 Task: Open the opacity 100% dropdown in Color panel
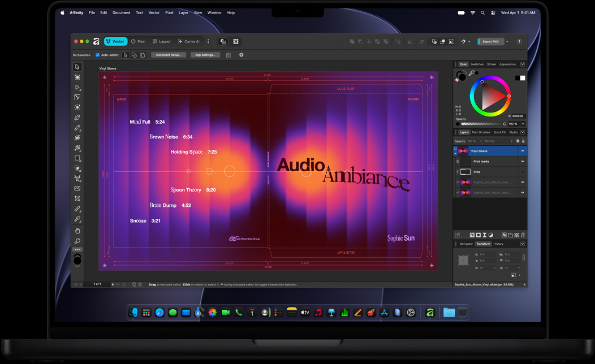(x=523, y=124)
